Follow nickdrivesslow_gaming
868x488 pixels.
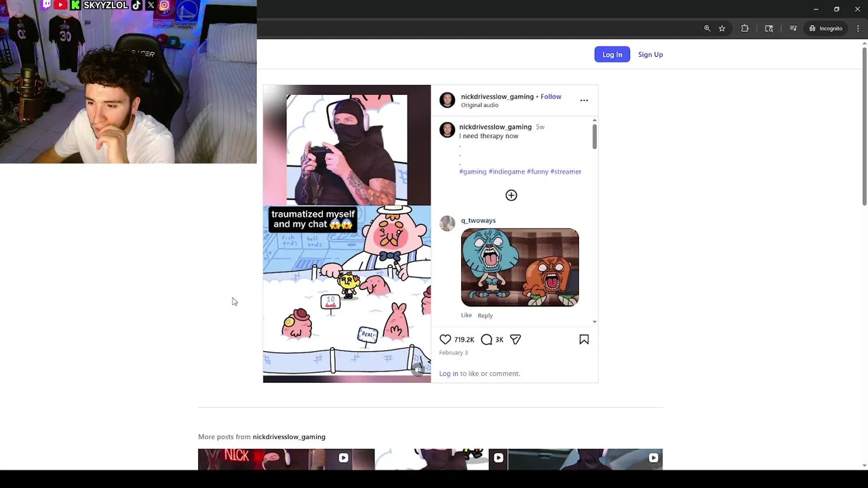pos(551,96)
